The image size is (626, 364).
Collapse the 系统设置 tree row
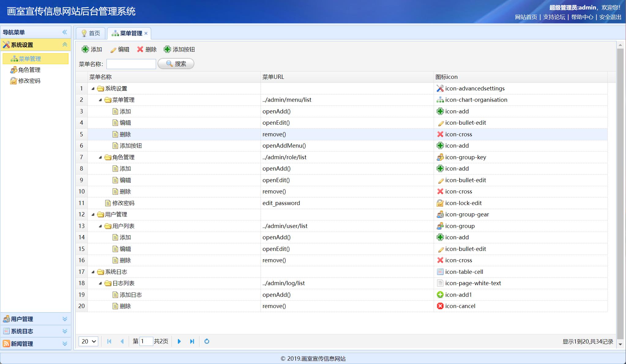(x=93, y=89)
